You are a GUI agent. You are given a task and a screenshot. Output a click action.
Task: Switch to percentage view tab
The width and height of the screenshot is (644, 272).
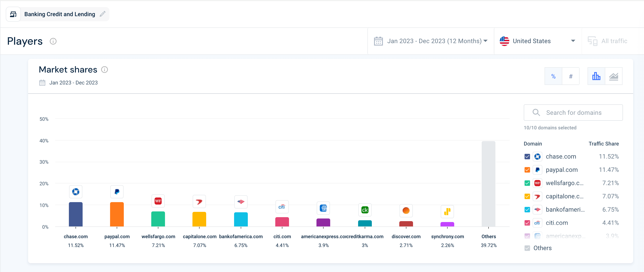point(553,76)
